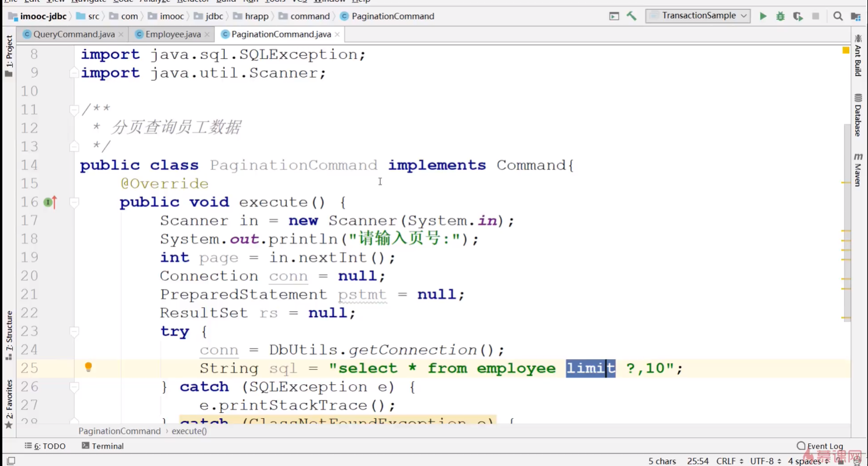Close the PaginationCommand.java tab
Viewport: 868px width, 466px height.
(x=338, y=34)
